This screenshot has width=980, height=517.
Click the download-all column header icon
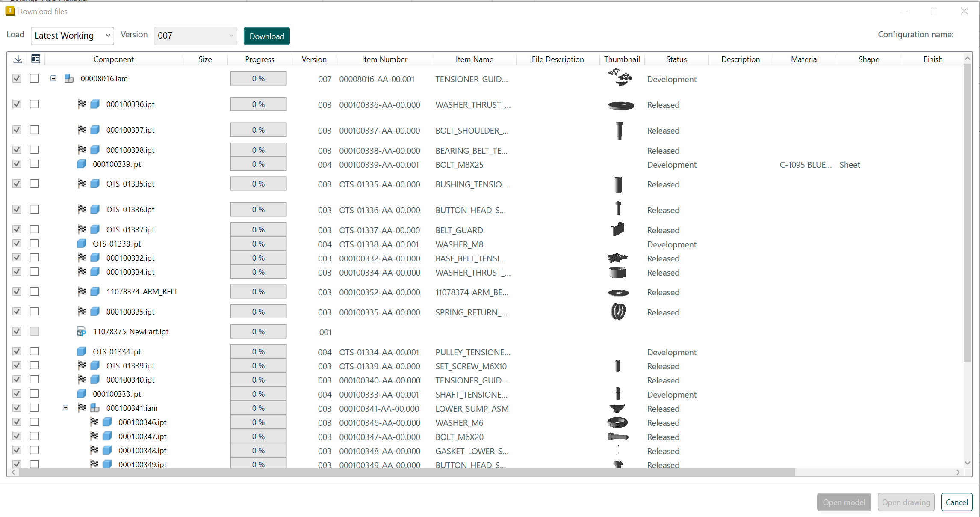click(x=18, y=59)
